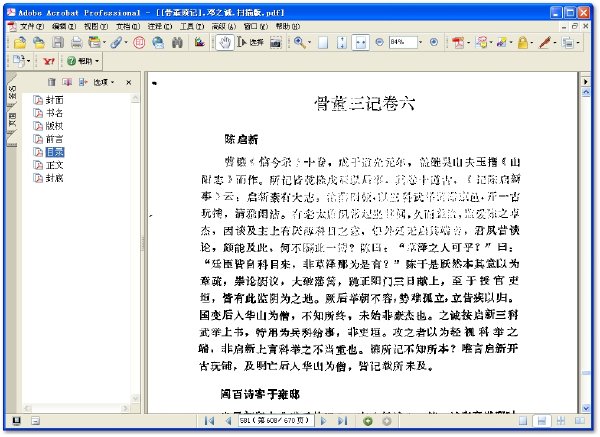This screenshot has width=600, height=437.
Task: Go to previous page arrow
Action: point(228,421)
